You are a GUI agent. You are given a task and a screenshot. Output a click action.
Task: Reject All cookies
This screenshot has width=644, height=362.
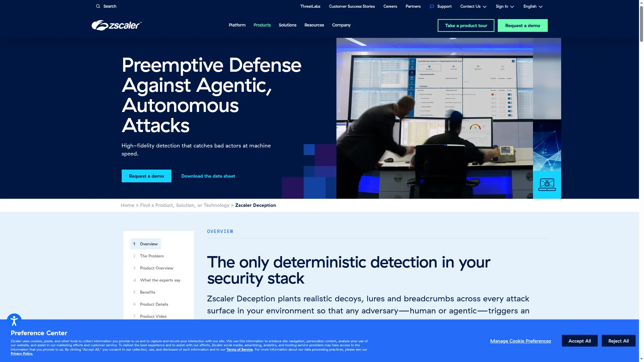pos(618,341)
